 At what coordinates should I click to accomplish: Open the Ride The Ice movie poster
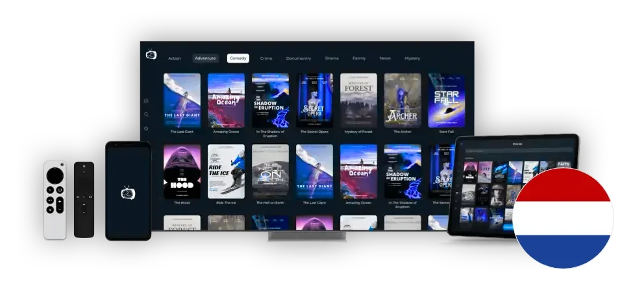[x=226, y=171]
